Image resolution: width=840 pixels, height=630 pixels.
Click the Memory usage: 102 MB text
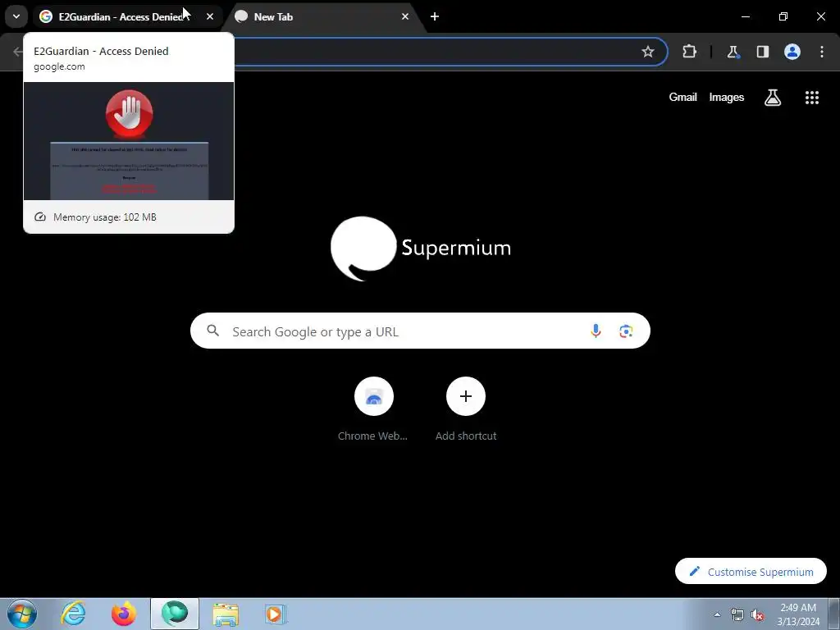pyautogui.click(x=104, y=217)
